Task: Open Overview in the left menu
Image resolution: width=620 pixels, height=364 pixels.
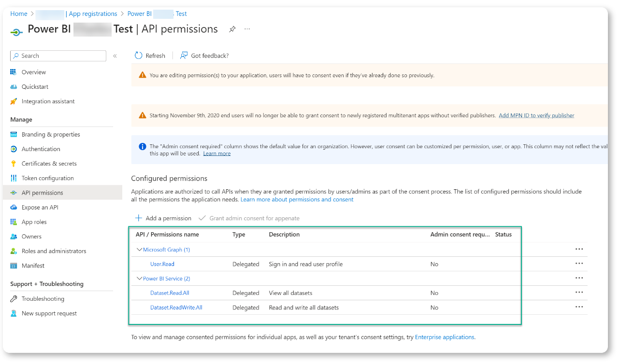Action: [34, 72]
